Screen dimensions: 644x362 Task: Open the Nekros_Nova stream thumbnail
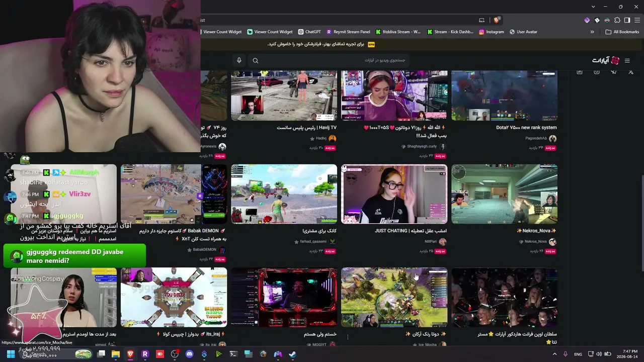point(504,194)
